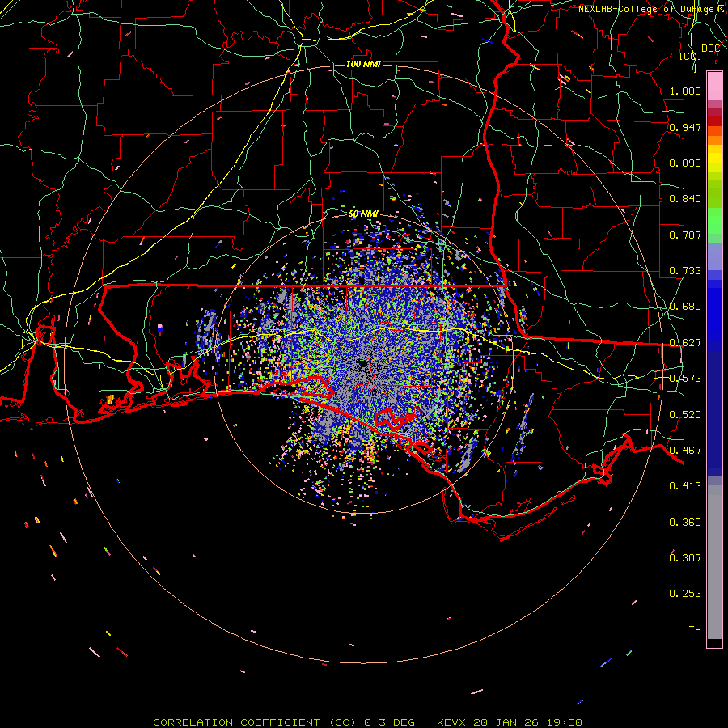This screenshot has width=728, height=728.
Task: Select the 0.947 legend value
Action: click(685, 127)
